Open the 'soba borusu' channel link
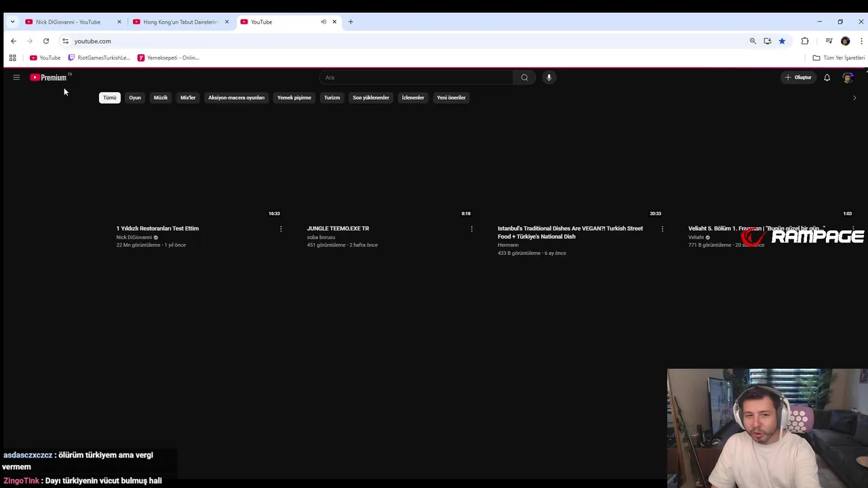868x488 pixels. 321,237
